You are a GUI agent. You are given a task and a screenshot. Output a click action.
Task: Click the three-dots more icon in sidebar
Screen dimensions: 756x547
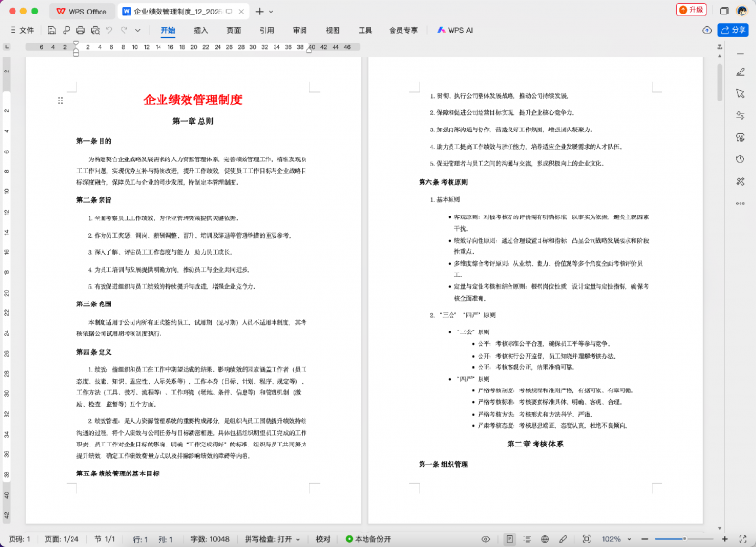(x=740, y=203)
